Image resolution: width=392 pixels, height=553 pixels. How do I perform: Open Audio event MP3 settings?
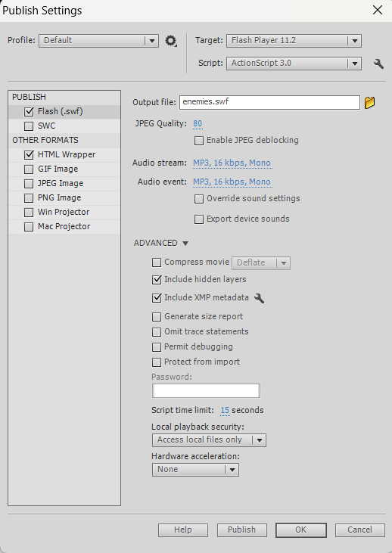[232, 182]
